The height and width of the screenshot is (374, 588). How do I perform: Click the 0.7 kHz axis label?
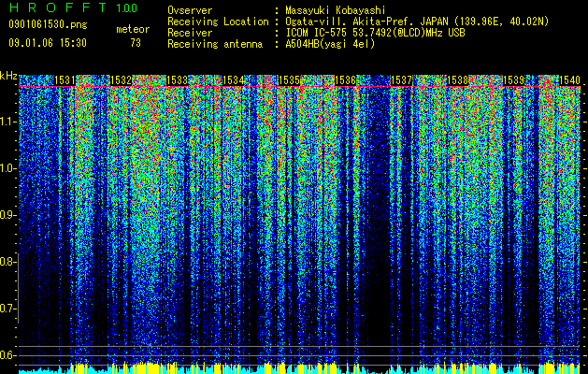coord(8,309)
